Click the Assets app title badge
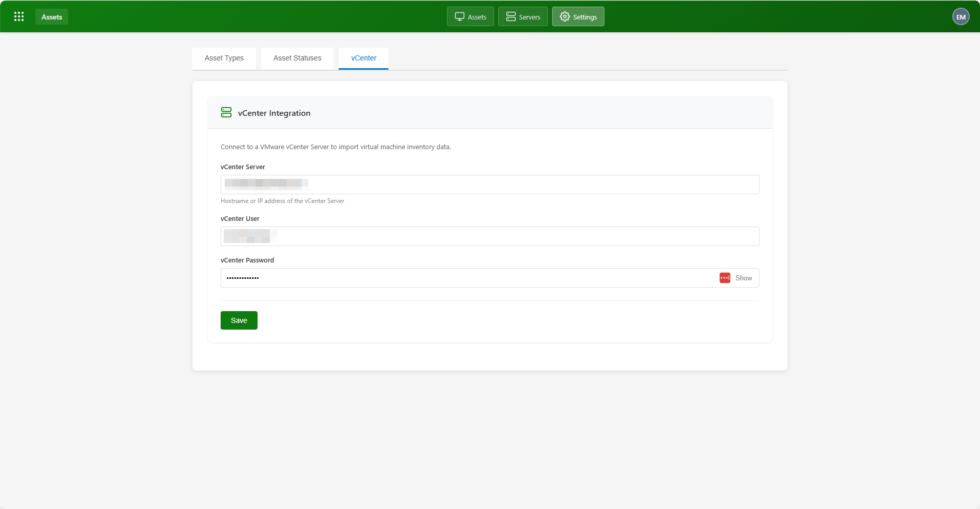Screen dimensions: 980x509 [x=52, y=17]
